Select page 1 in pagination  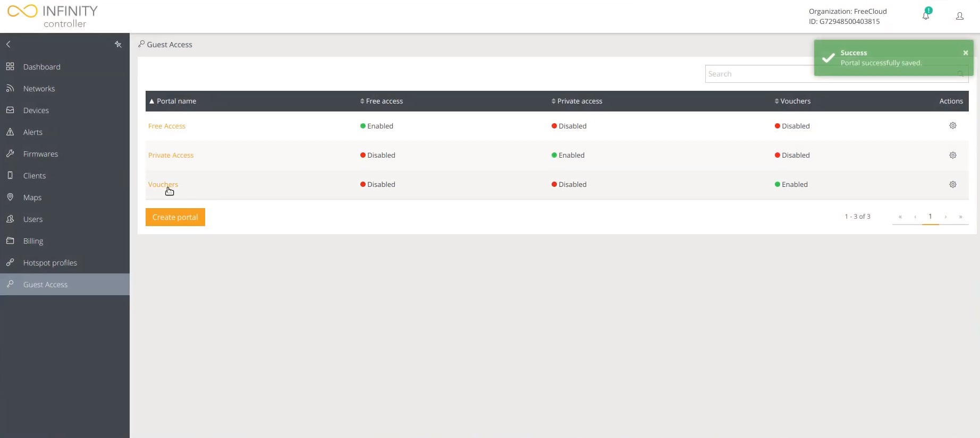point(930,217)
